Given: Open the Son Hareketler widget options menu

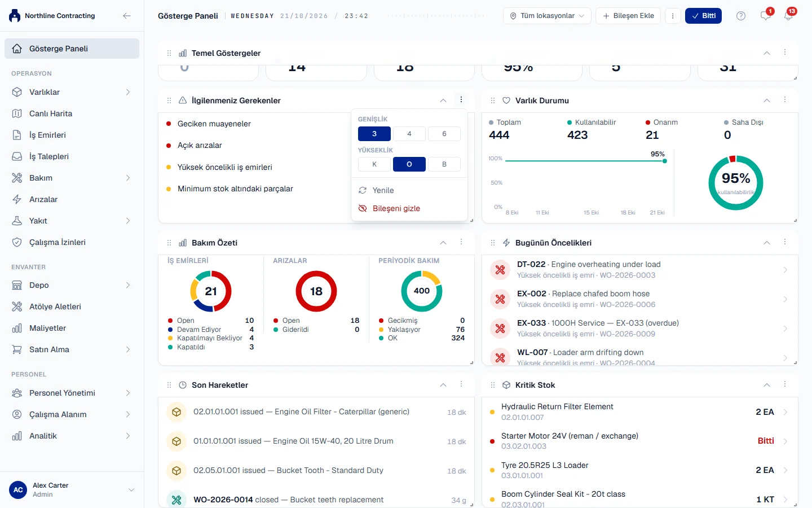Looking at the screenshot, I should 461,384.
